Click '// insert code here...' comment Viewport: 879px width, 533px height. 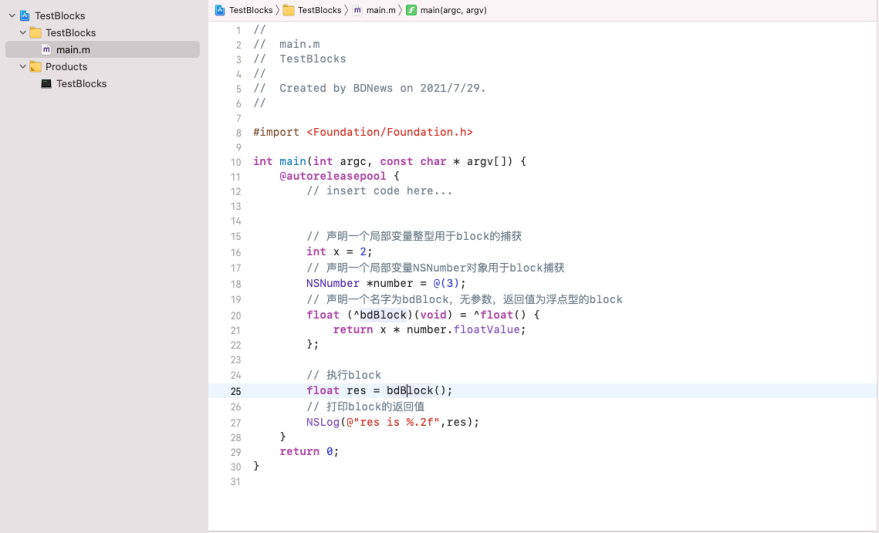(x=380, y=191)
